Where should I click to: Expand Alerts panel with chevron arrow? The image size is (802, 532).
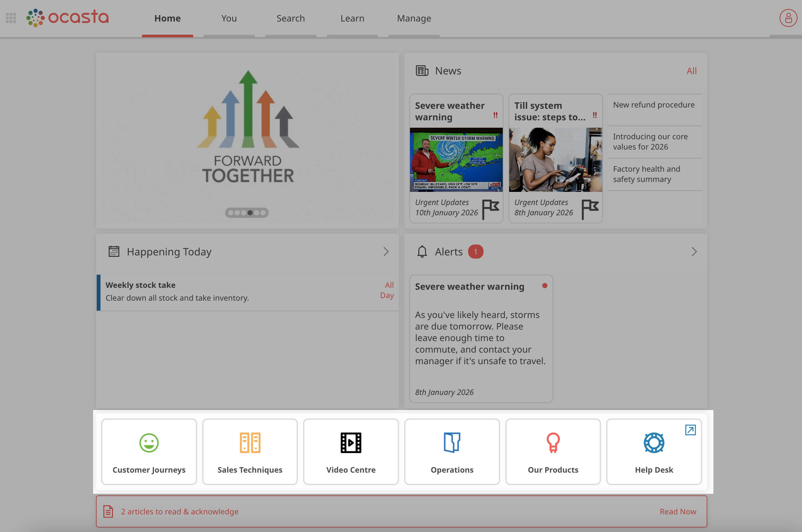[694, 252]
